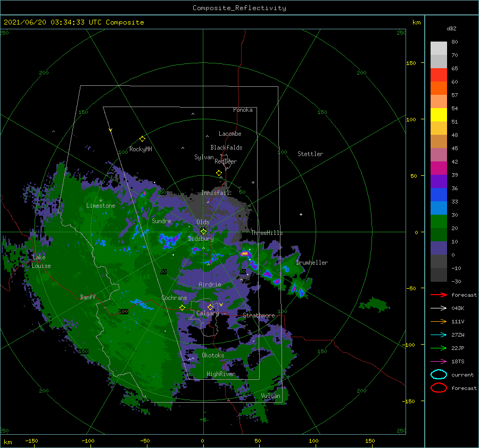Click the green 22JP arrow in legend
The height and width of the screenshot is (448, 479).
click(x=439, y=348)
